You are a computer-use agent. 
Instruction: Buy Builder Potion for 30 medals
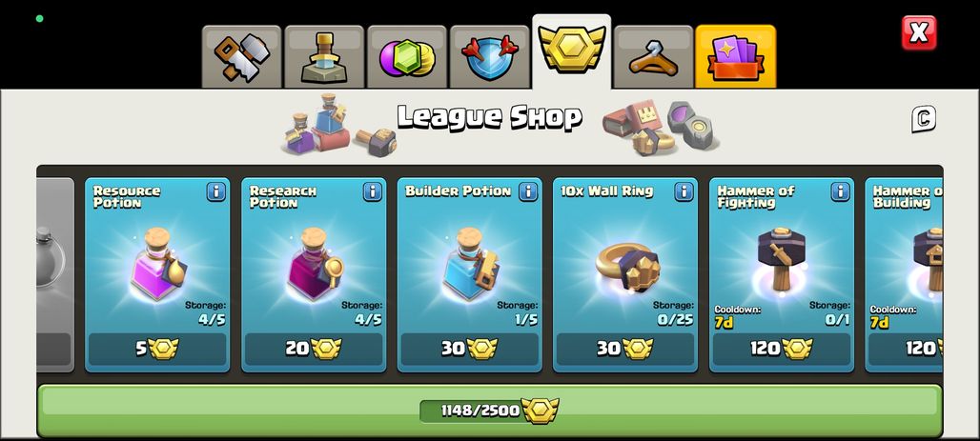coord(469,349)
